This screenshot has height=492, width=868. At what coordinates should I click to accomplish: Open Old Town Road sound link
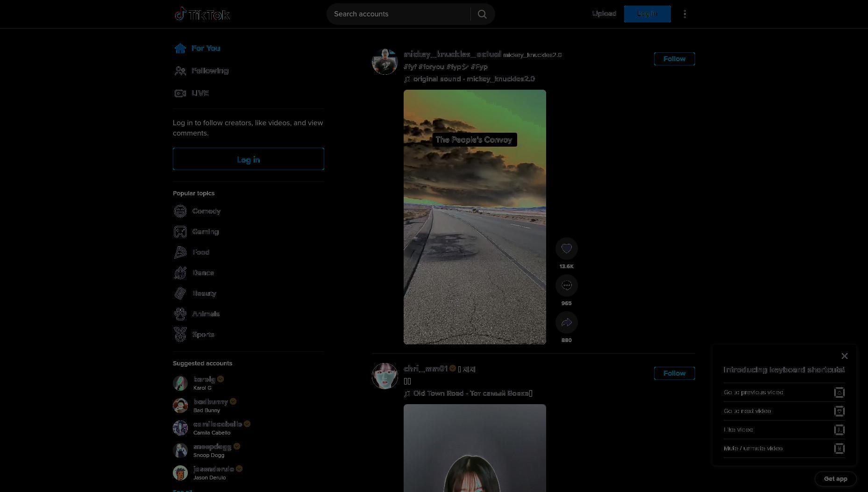(x=468, y=393)
